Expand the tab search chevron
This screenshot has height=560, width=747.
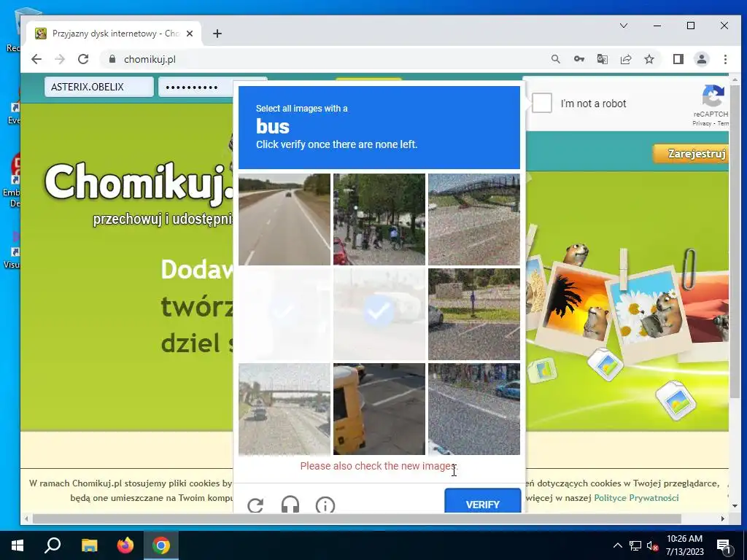[x=624, y=26]
